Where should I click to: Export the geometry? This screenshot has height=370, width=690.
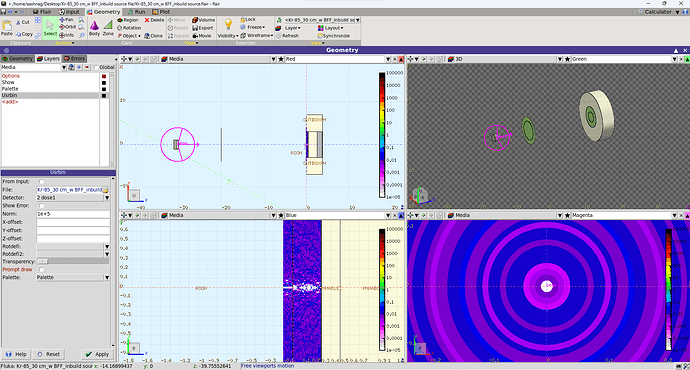tap(202, 28)
